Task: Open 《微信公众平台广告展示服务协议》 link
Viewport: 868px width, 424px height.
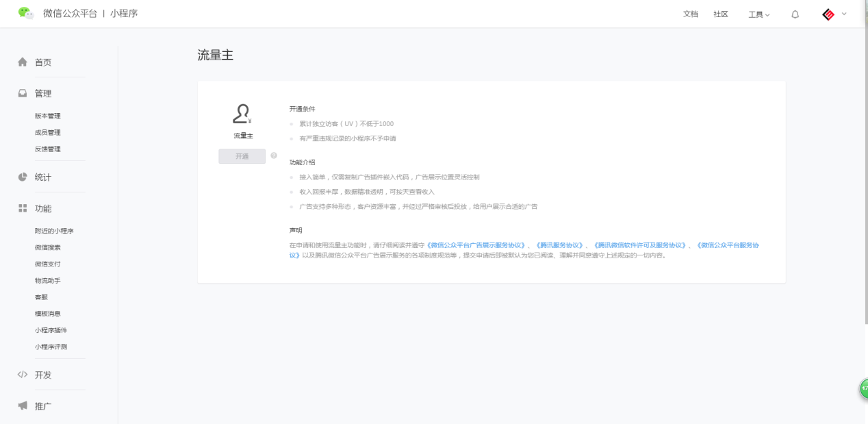Action: coord(476,245)
